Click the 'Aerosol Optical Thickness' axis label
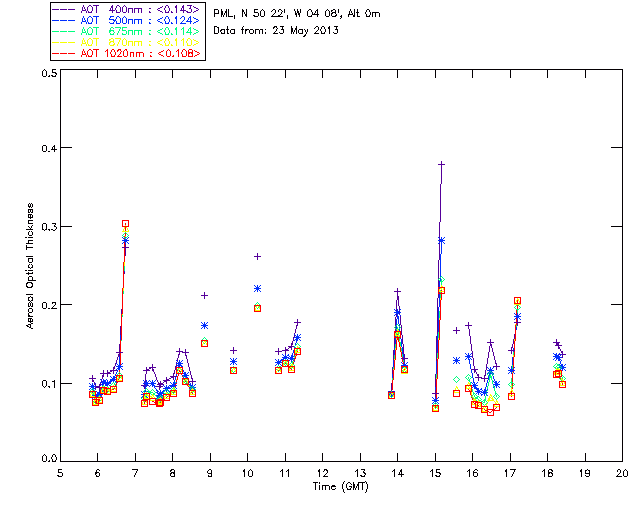 tap(29, 266)
